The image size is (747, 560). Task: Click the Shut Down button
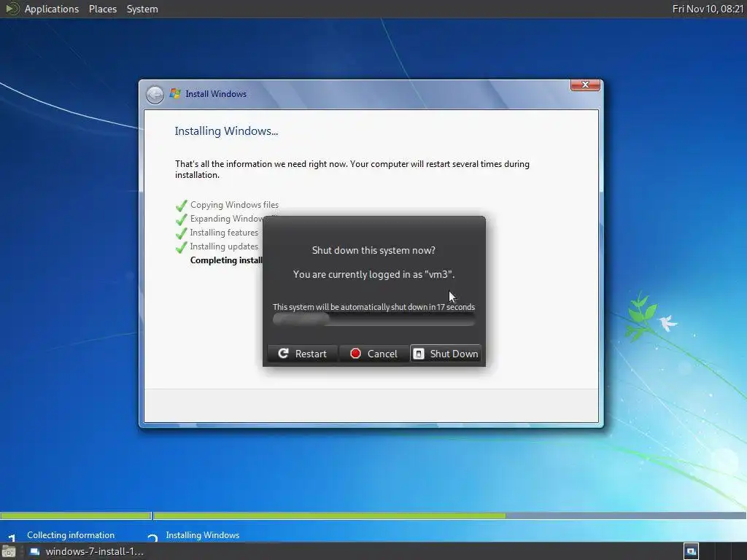pos(446,354)
